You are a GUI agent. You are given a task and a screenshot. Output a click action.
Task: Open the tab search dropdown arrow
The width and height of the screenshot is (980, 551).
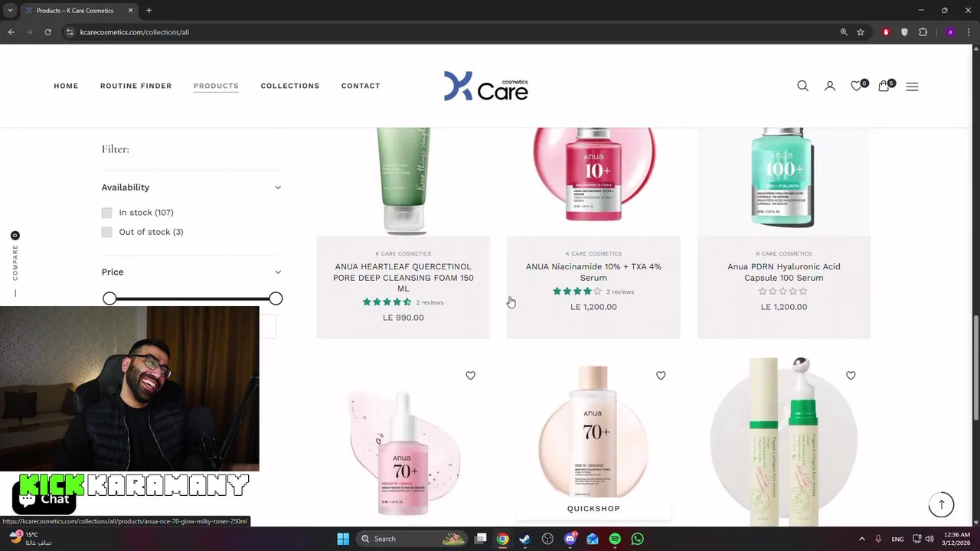(10, 11)
